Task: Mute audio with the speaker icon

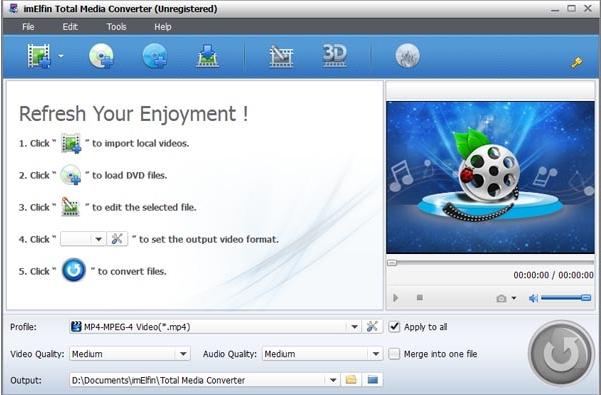Action: (x=533, y=298)
